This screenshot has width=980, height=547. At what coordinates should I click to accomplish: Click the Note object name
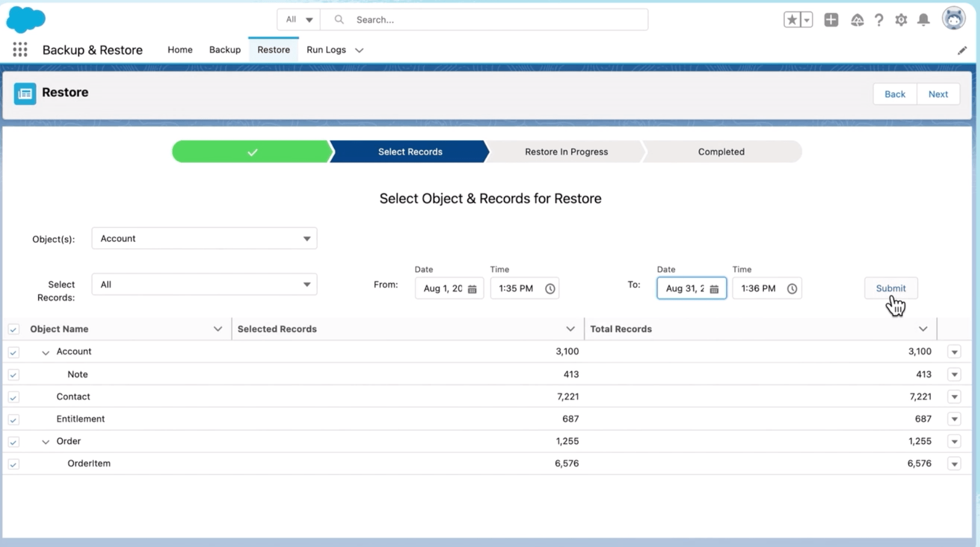(78, 374)
